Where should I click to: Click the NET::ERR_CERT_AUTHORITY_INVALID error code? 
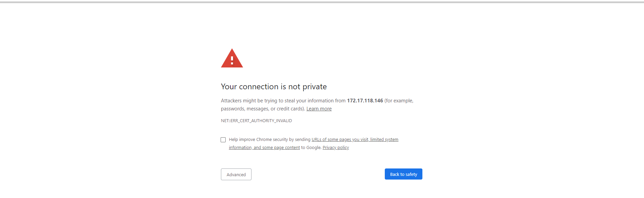coord(256,121)
